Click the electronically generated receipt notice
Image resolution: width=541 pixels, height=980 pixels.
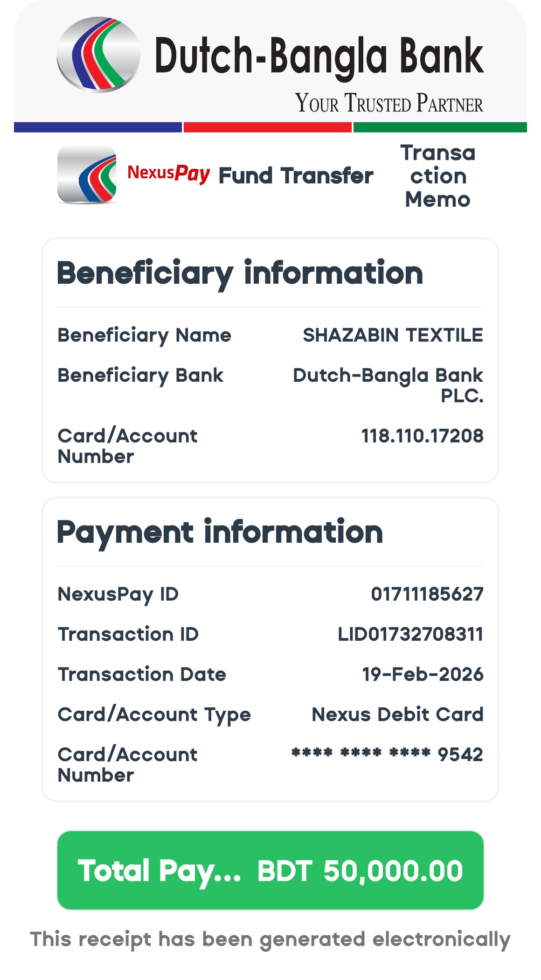(270, 939)
